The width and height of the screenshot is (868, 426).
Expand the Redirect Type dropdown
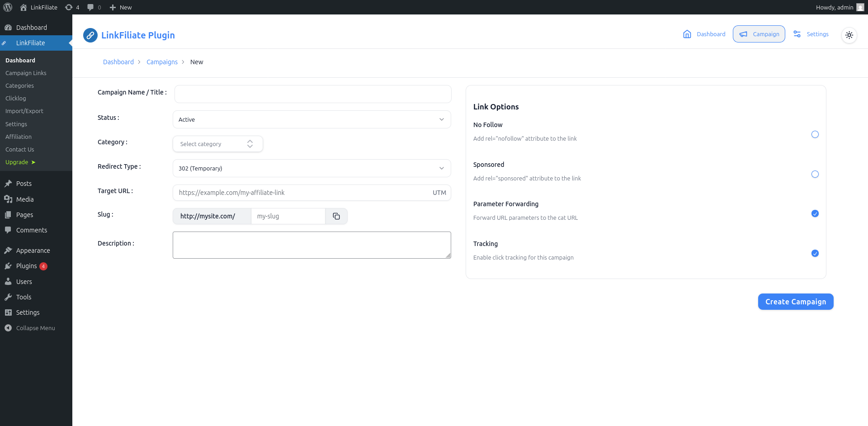pyautogui.click(x=311, y=168)
